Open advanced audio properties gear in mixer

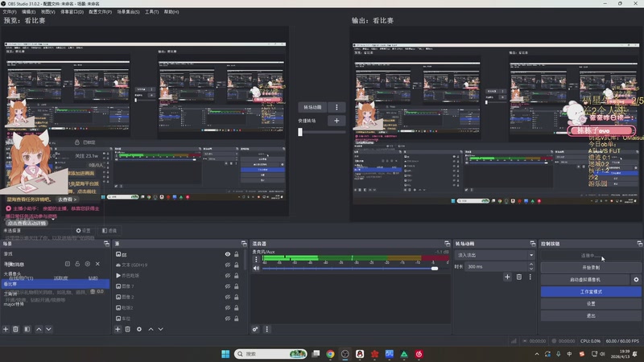point(255,329)
